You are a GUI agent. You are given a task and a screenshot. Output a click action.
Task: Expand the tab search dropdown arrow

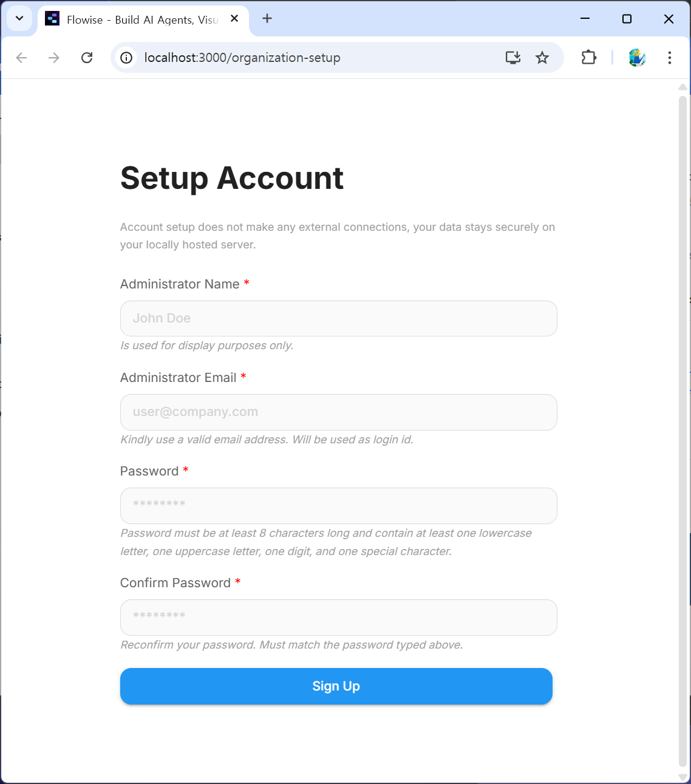19,19
